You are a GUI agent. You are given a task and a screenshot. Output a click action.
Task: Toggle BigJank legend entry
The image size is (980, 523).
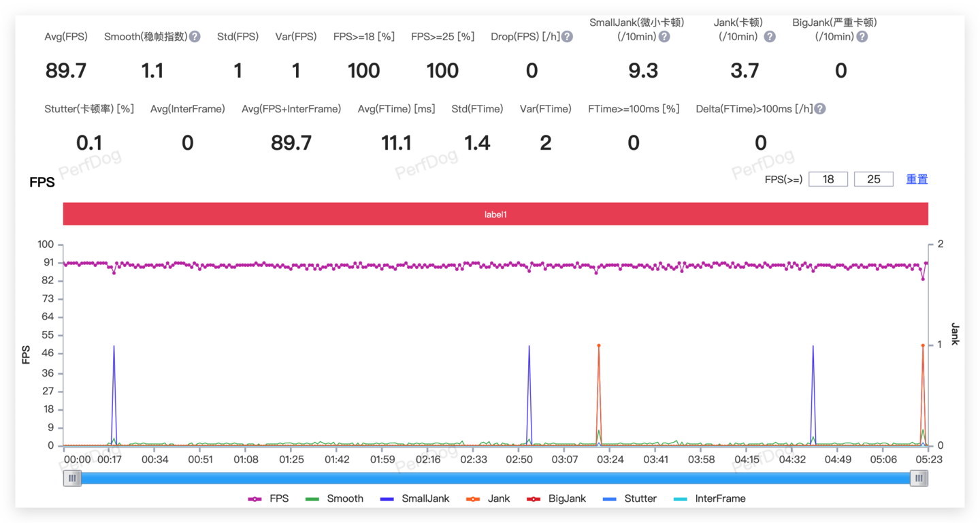[x=557, y=498]
